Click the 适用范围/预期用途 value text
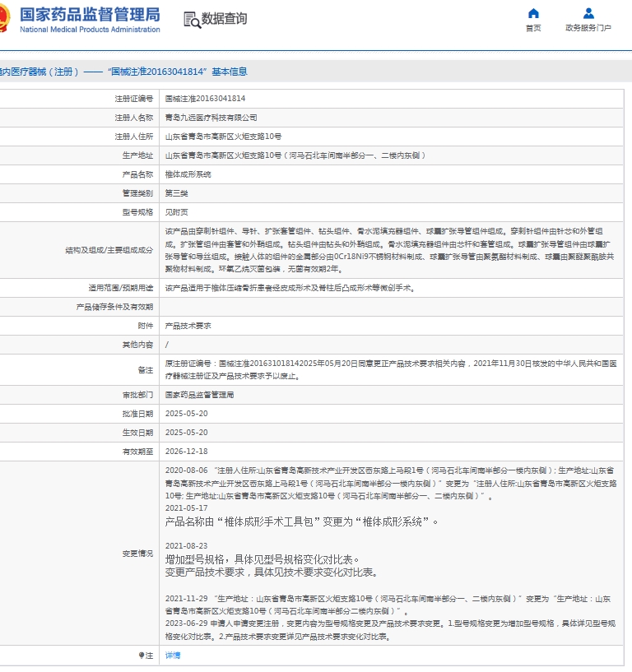 [x=290, y=288]
